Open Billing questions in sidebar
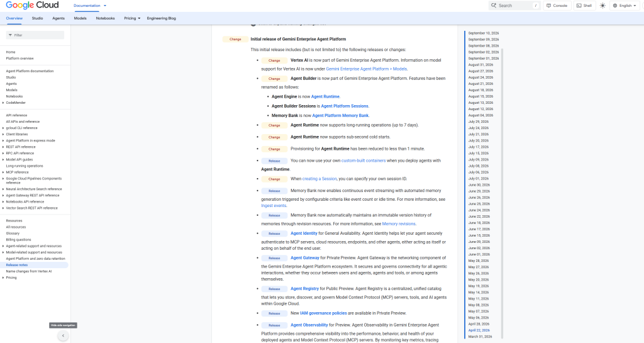The width and height of the screenshot is (644, 343). pos(18,240)
